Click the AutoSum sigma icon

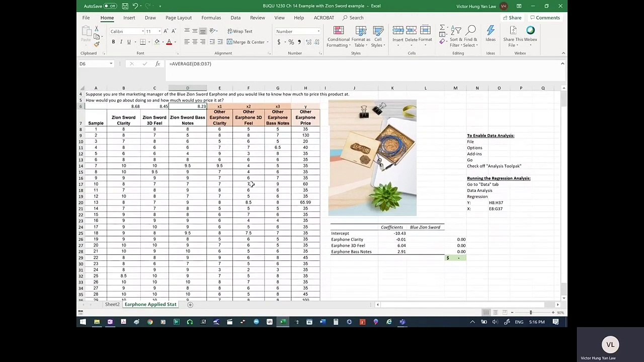tap(442, 28)
